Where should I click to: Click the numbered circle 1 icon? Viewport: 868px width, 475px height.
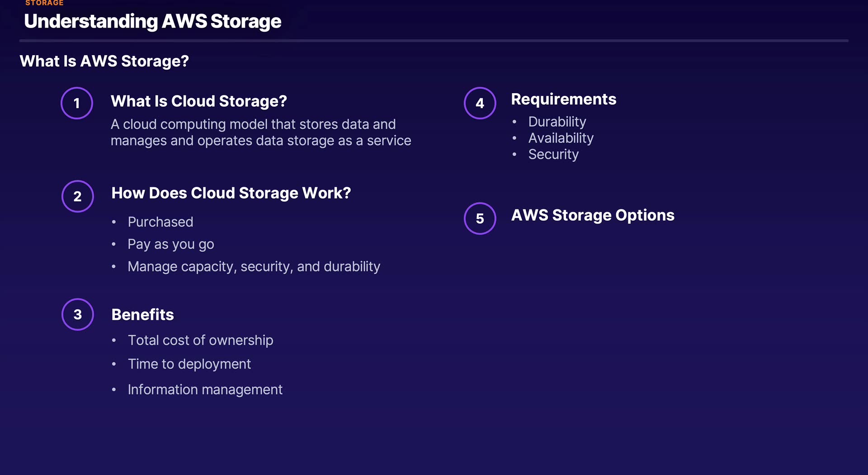77,103
